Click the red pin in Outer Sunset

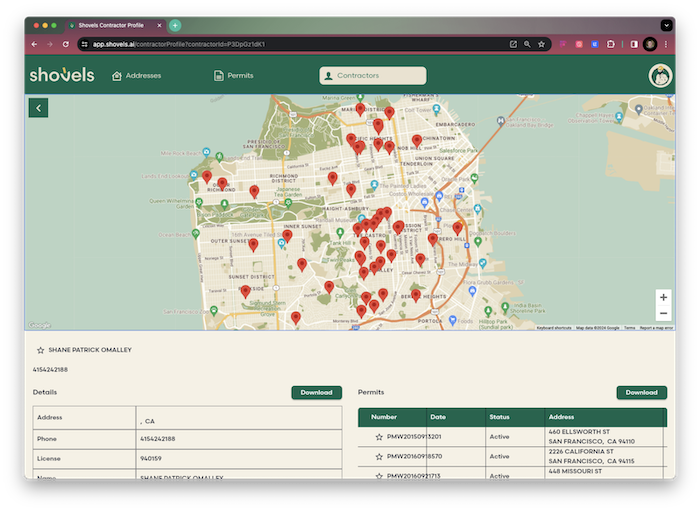[x=253, y=245]
